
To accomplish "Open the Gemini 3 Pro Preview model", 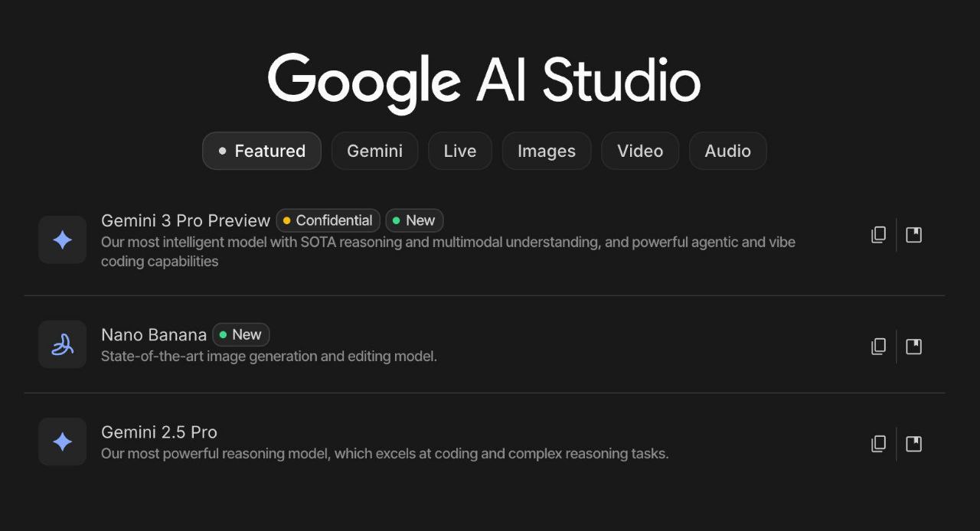I will tap(185, 220).
